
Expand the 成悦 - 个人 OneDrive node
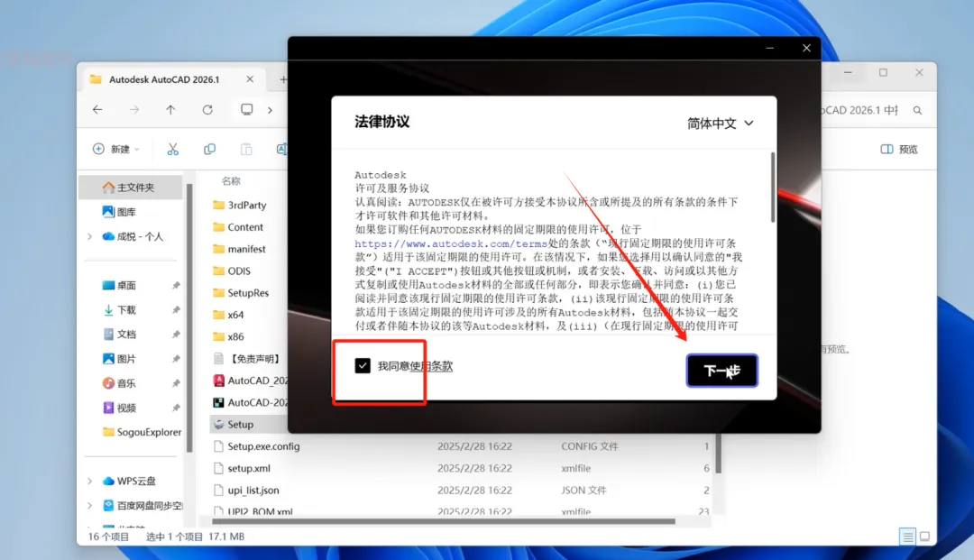pos(90,236)
